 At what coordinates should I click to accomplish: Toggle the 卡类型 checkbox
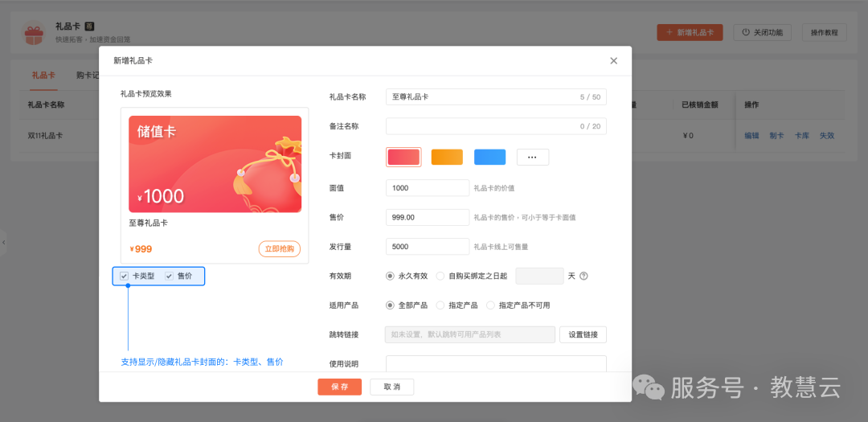coord(124,276)
